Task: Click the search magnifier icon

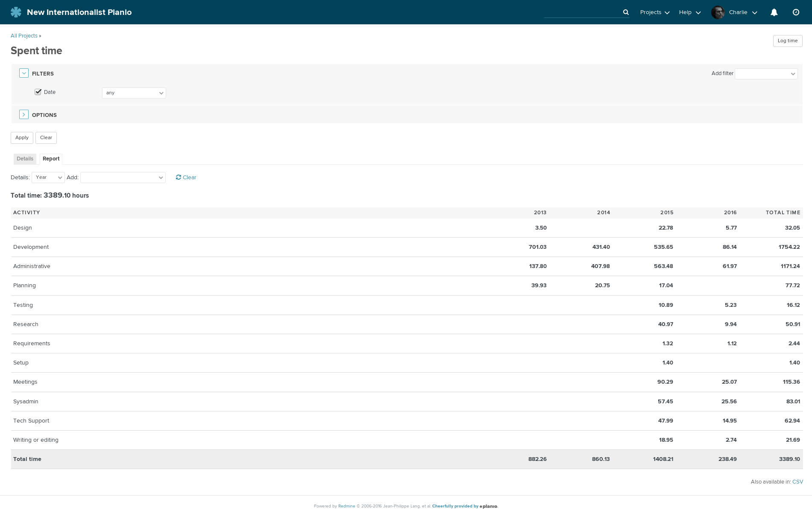Action: click(626, 12)
